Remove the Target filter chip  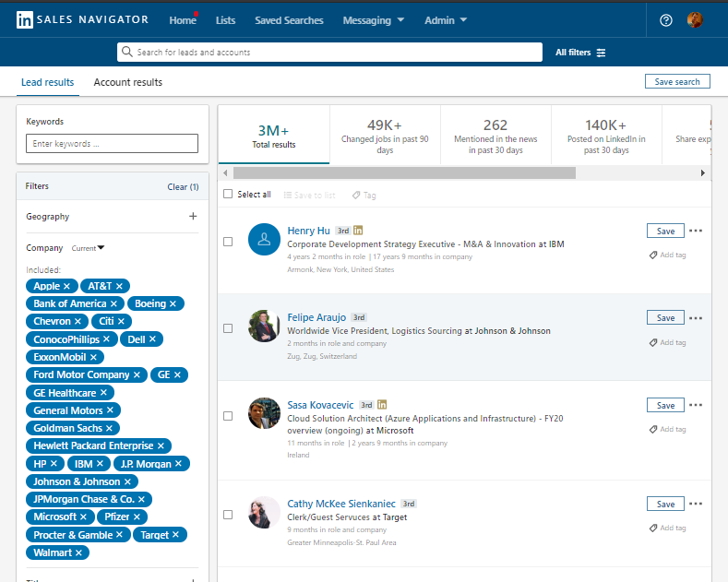175,535
